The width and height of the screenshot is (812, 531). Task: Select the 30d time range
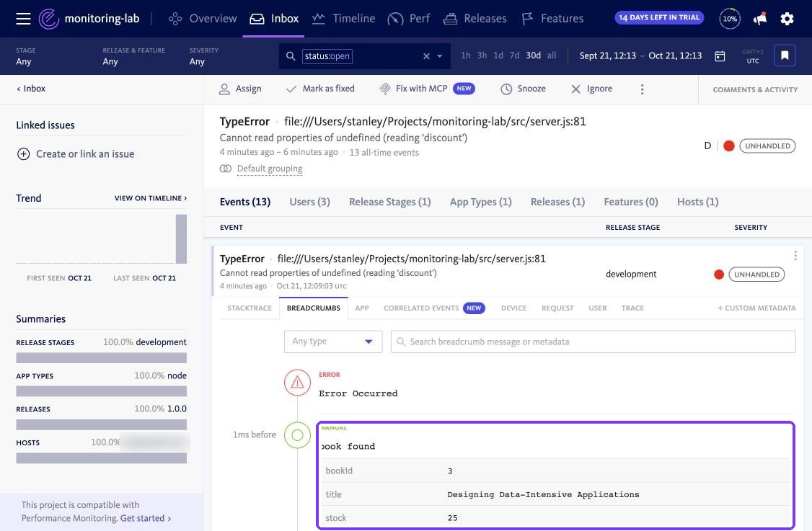coord(534,55)
